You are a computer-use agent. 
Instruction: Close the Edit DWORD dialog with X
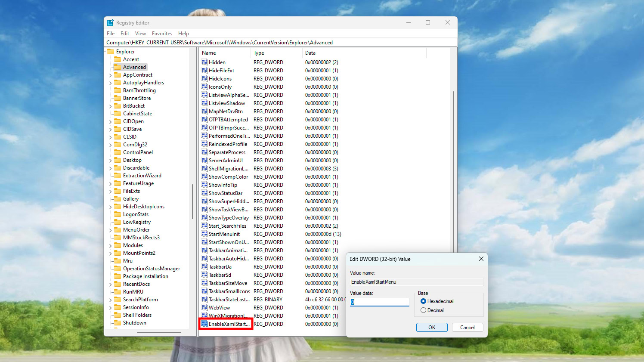[481, 259]
